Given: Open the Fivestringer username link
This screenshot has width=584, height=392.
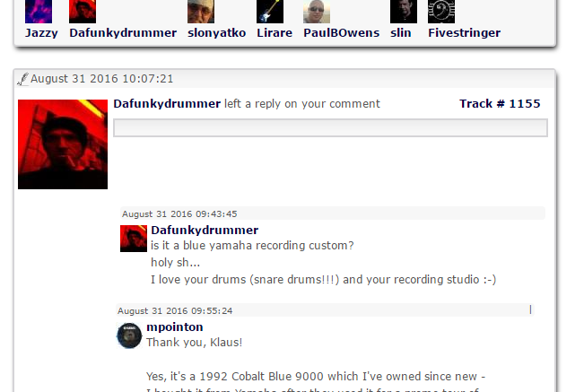Looking at the screenshot, I should click(464, 33).
